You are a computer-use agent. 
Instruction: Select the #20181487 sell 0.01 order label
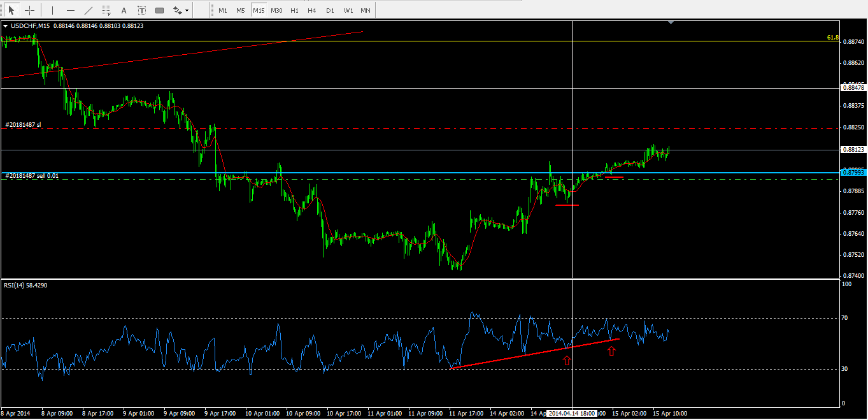pos(32,175)
